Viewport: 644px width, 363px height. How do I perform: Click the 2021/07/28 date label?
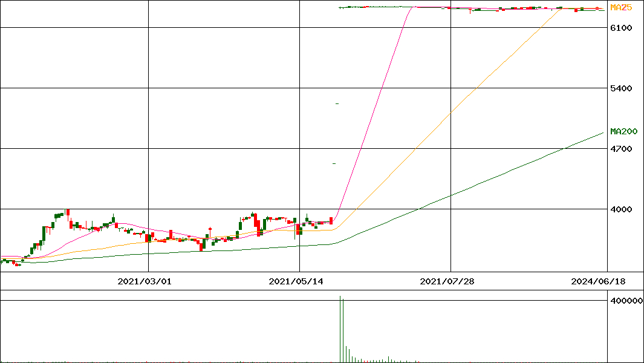(447, 281)
